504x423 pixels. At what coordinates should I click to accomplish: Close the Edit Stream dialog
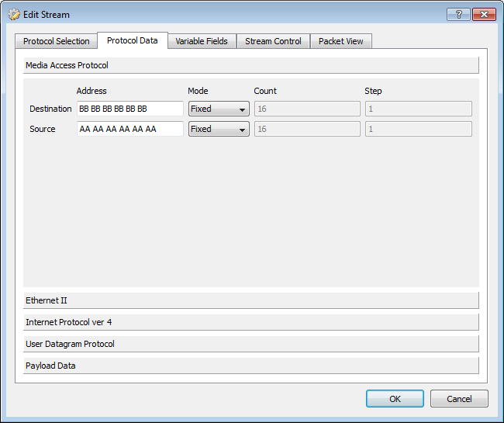[484, 15]
